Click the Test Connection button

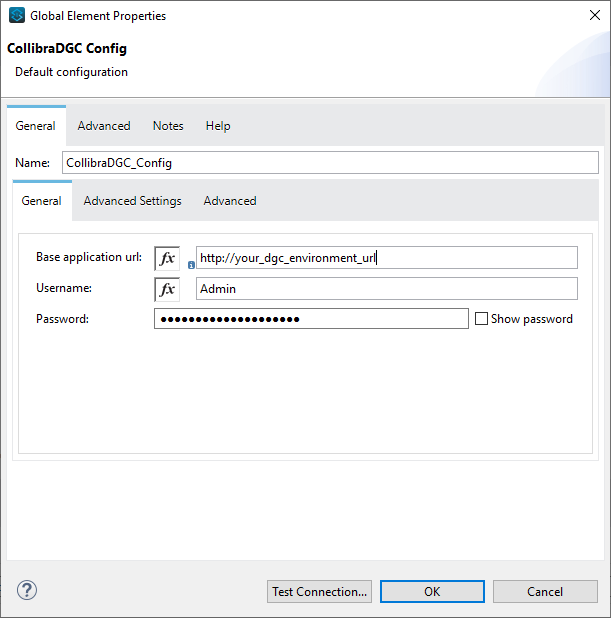pos(319,591)
